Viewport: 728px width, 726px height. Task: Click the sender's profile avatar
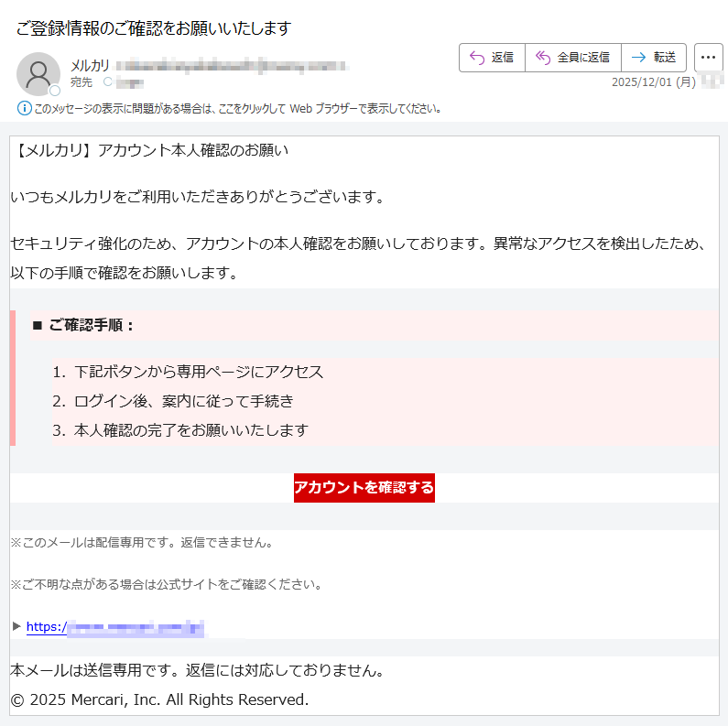click(x=38, y=73)
